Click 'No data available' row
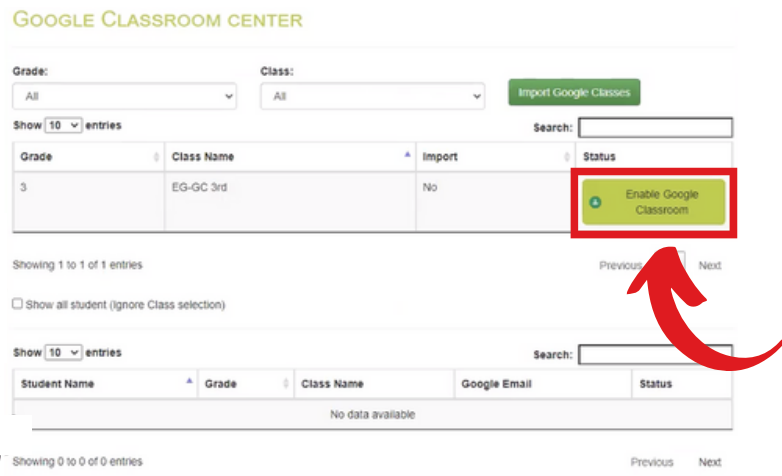 point(373,414)
